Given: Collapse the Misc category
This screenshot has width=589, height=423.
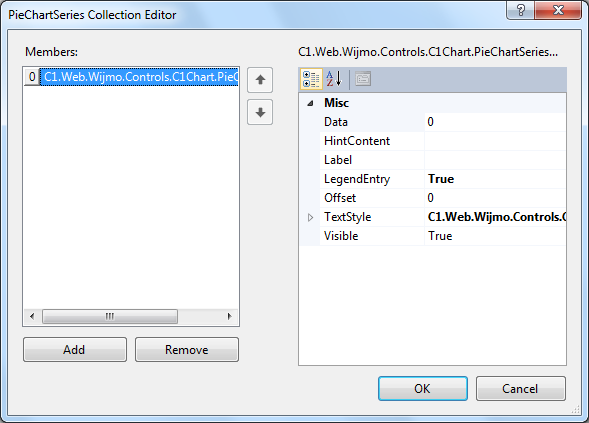Looking at the screenshot, I should pyautogui.click(x=310, y=103).
